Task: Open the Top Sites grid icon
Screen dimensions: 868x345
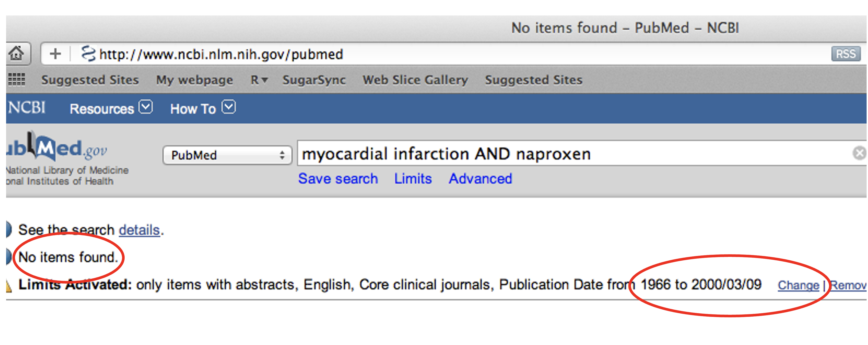Action: coord(16,80)
